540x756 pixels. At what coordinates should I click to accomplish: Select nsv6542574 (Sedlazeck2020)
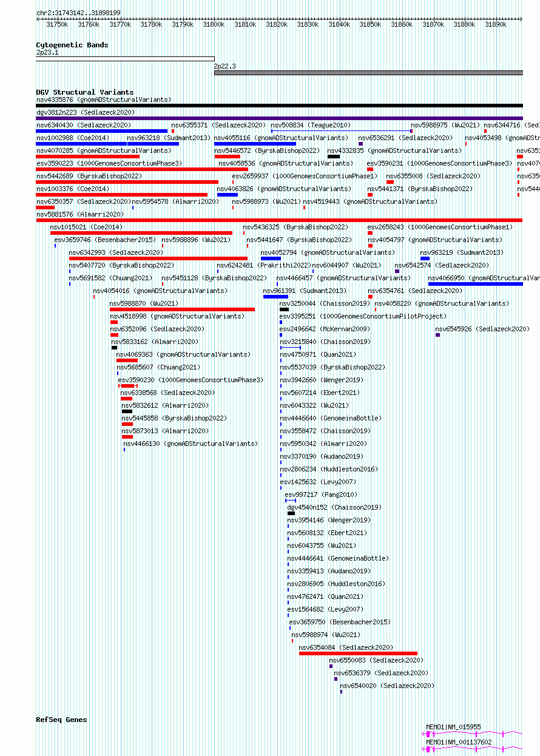[x=442, y=265]
